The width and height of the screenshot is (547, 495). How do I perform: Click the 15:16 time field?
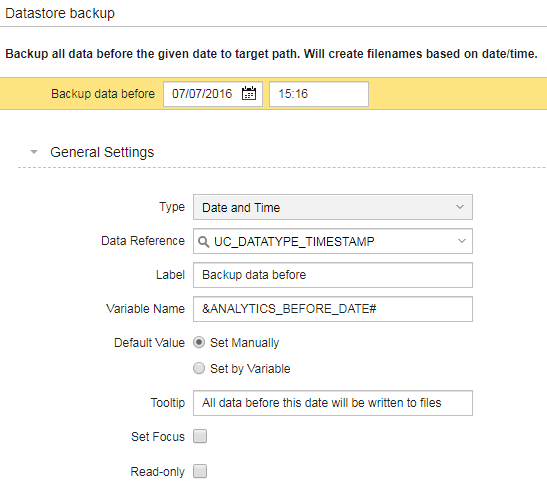tap(319, 94)
